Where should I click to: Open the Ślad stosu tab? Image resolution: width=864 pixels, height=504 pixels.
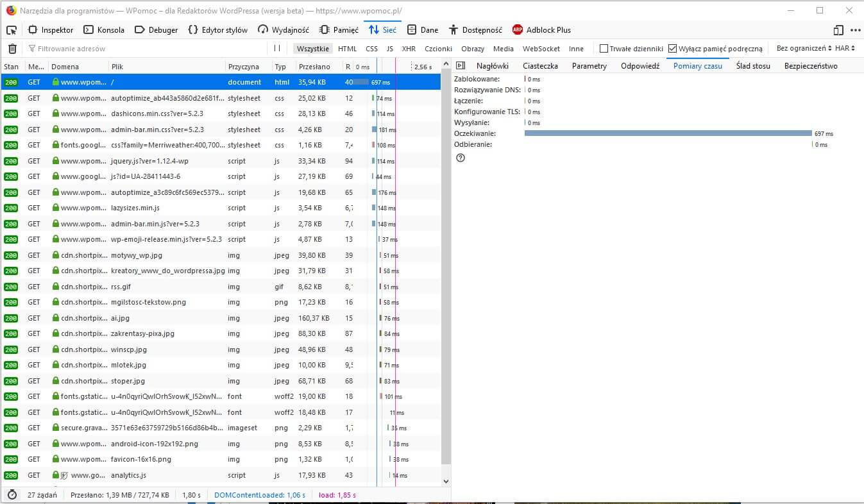[x=753, y=66]
